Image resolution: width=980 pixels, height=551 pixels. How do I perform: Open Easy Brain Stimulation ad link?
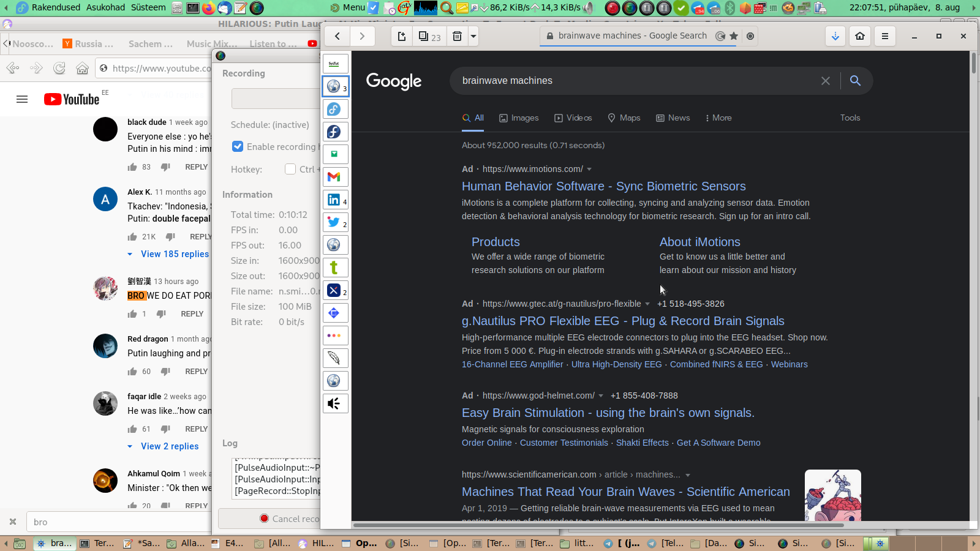coord(608,413)
